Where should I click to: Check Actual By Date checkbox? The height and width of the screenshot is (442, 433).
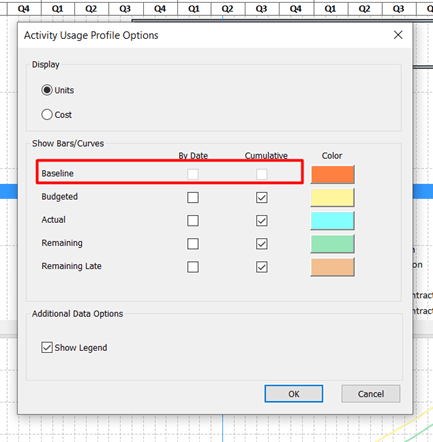(193, 220)
